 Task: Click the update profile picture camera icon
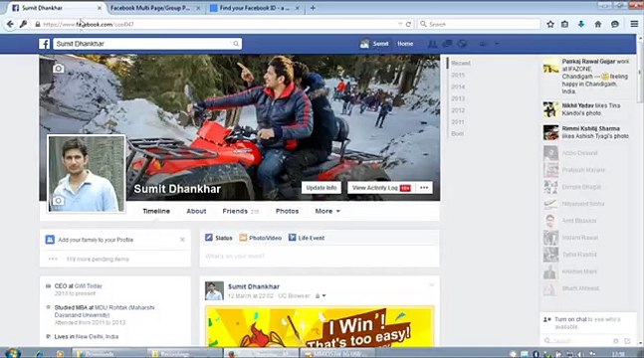coord(58,200)
